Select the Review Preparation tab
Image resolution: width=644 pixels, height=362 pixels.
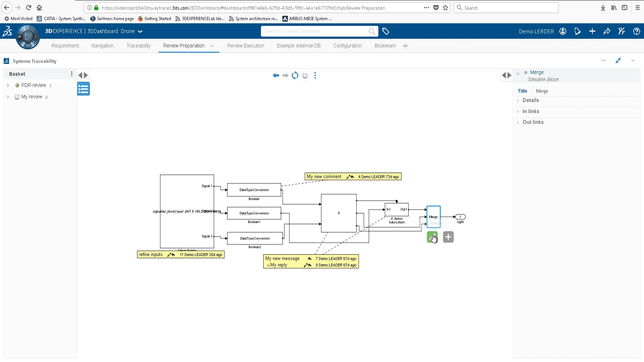pyautogui.click(x=183, y=46)
